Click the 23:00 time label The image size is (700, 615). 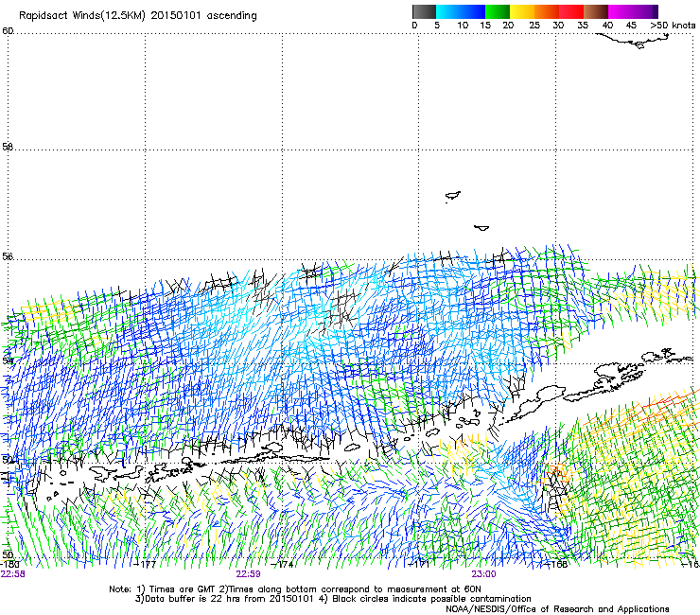point(484,574)
